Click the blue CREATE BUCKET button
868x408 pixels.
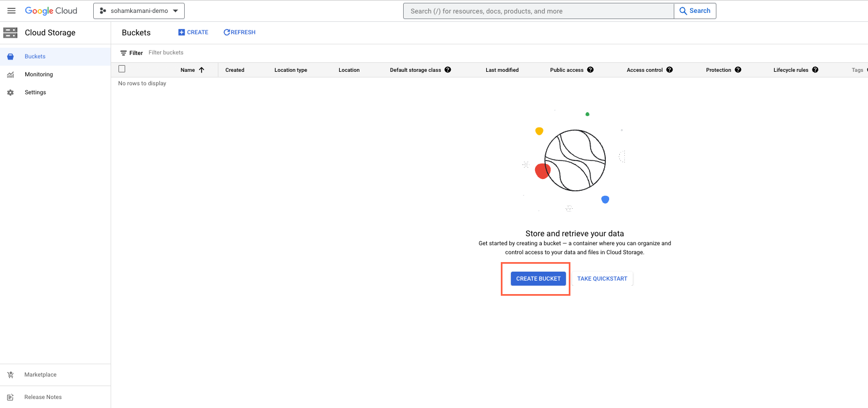pyautogui.click(x=538, y=278)
